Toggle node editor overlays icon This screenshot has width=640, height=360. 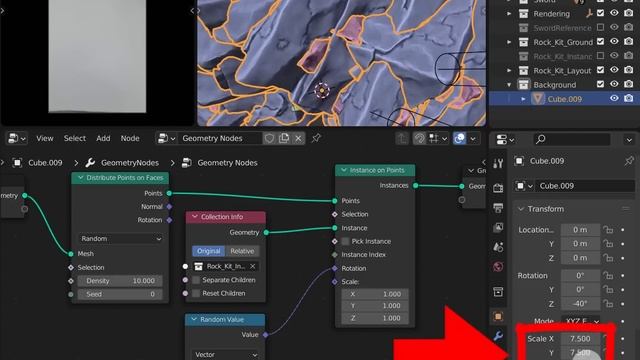pos(460,138)
